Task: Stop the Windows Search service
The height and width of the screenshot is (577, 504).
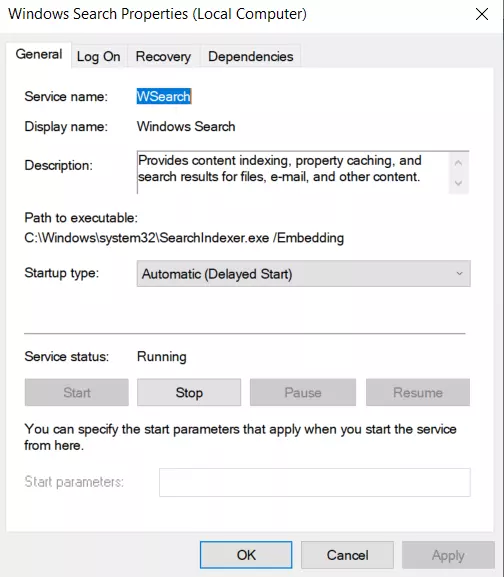Action: click(x=189, y=392)
